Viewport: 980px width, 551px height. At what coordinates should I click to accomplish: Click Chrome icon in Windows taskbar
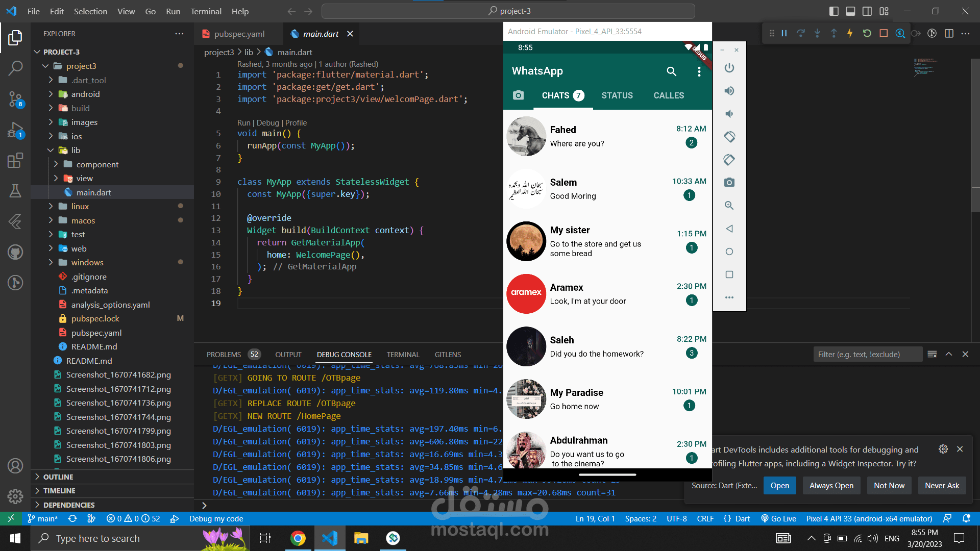tap(298, 538)
